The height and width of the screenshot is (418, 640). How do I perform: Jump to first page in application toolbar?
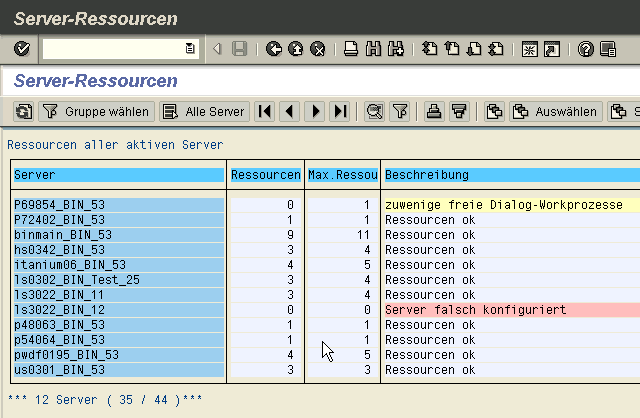(265, 111)
